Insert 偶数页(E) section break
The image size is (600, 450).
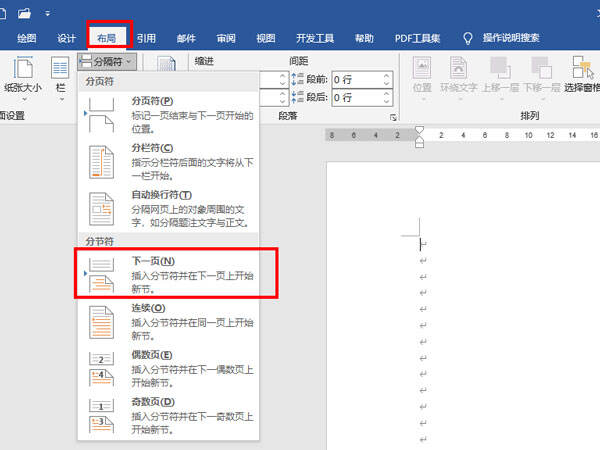[x=168, y=369]
